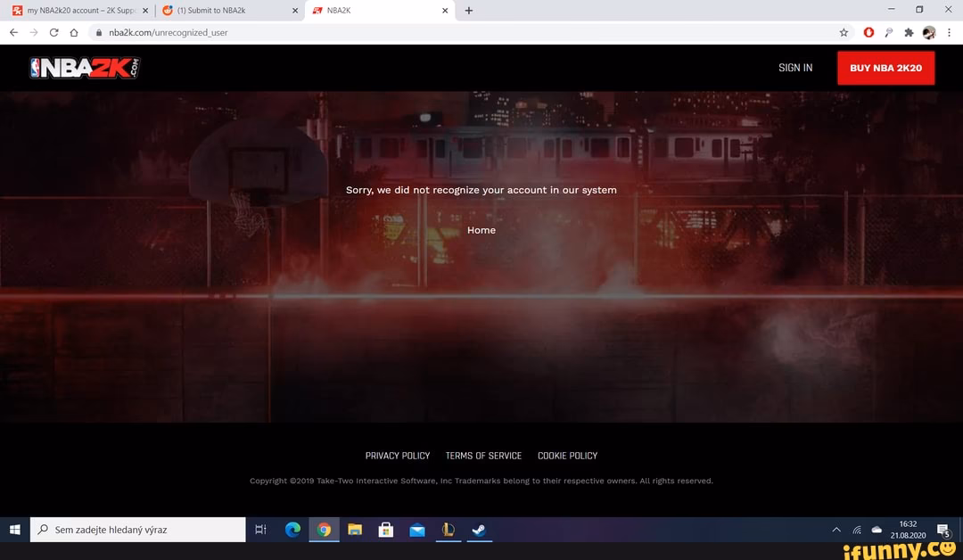Screen dimensions: 963x560
Task: Open a new browser tab
Action: click(469, 11)
